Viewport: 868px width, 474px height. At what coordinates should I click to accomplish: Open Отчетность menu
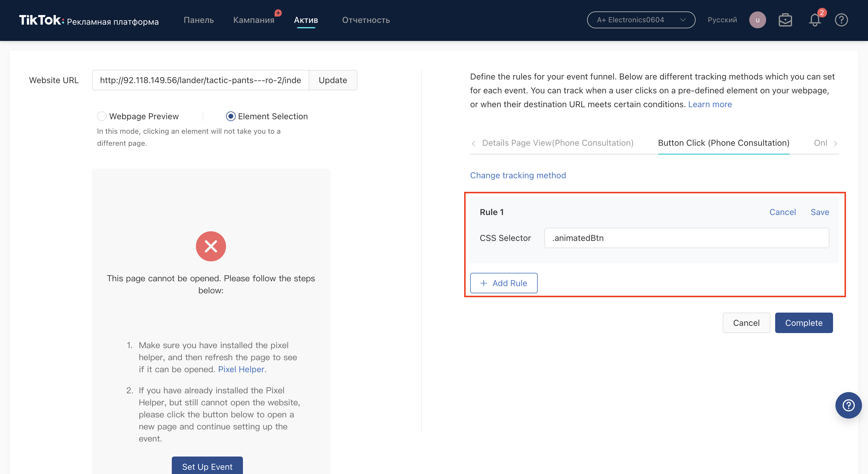pyautogui.click(x=366, y=20)
